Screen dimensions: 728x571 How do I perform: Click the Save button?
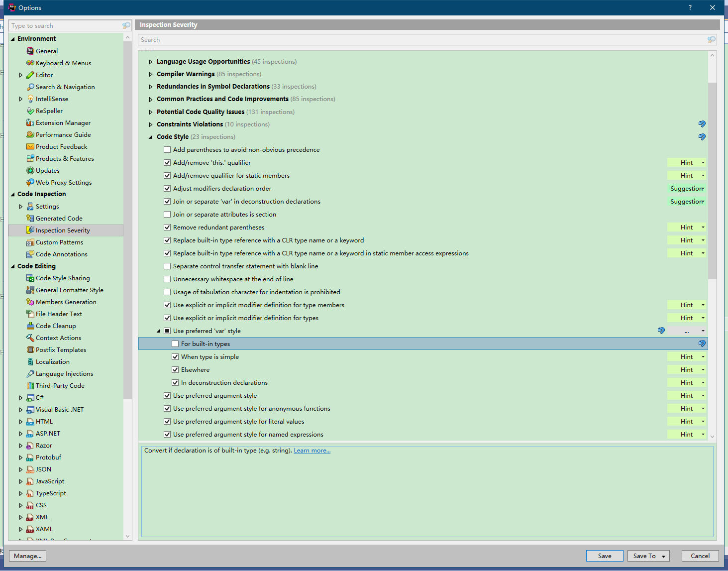tap(605, 556)
